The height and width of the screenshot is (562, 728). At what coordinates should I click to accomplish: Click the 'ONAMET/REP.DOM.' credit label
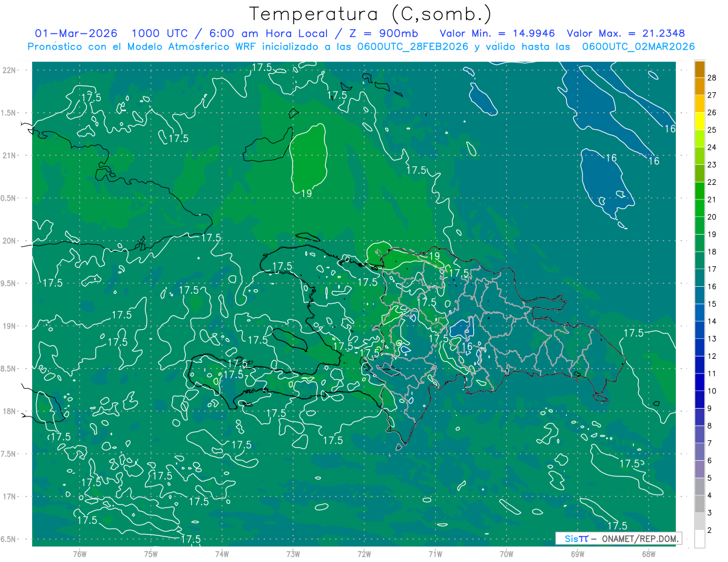[x=641, y=538]
